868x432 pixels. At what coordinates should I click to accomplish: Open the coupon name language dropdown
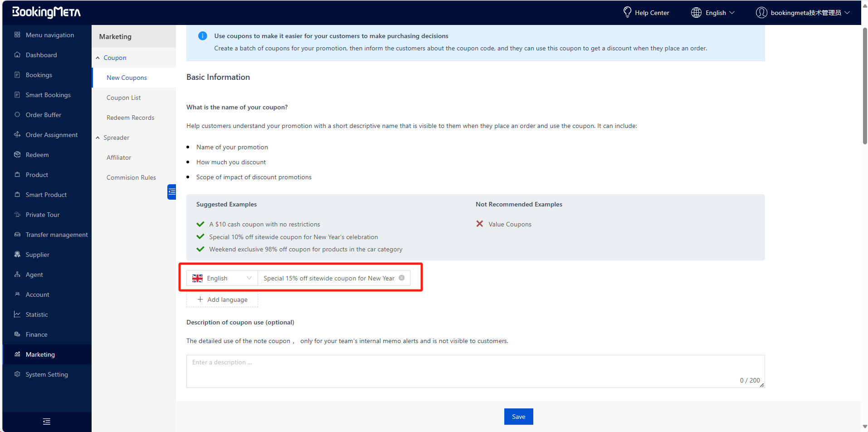pyautogui.click(x=222, y=278)
